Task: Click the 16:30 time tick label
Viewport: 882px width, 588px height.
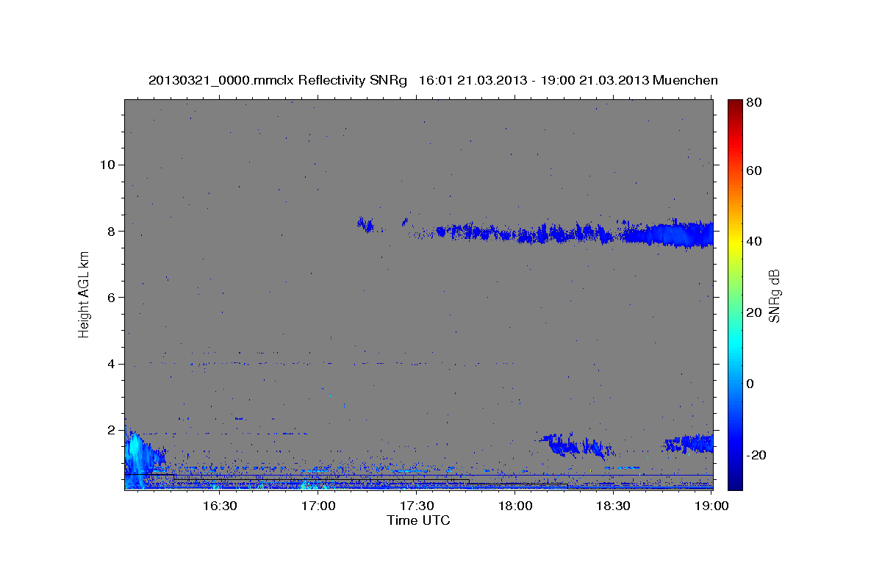Action: coord(220,506)
